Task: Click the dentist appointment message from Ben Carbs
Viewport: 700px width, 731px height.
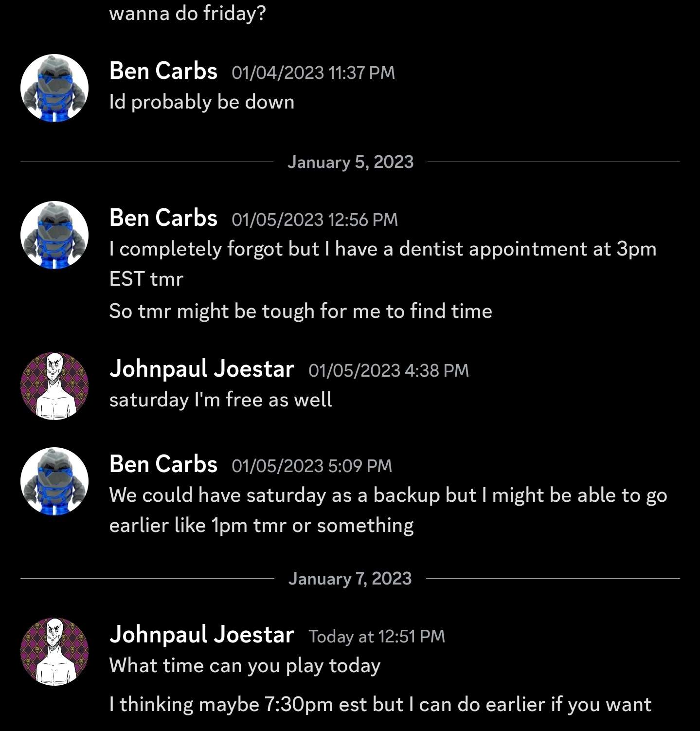Action: point(383,249)
